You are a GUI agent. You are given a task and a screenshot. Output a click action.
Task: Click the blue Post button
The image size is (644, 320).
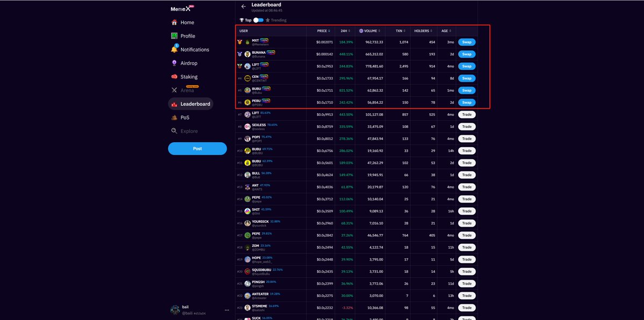pyautogui.click(x=197, y=149)
